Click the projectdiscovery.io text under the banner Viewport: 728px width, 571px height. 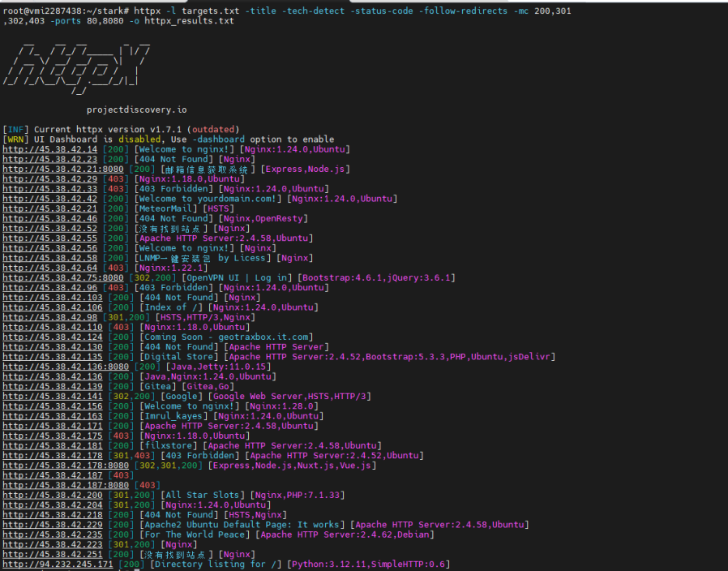(136, 109)
